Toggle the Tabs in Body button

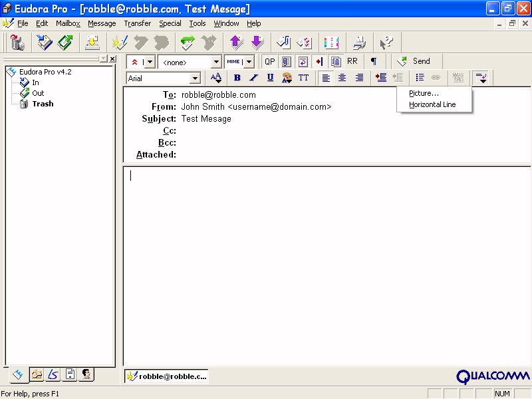[x=319, y=61]
